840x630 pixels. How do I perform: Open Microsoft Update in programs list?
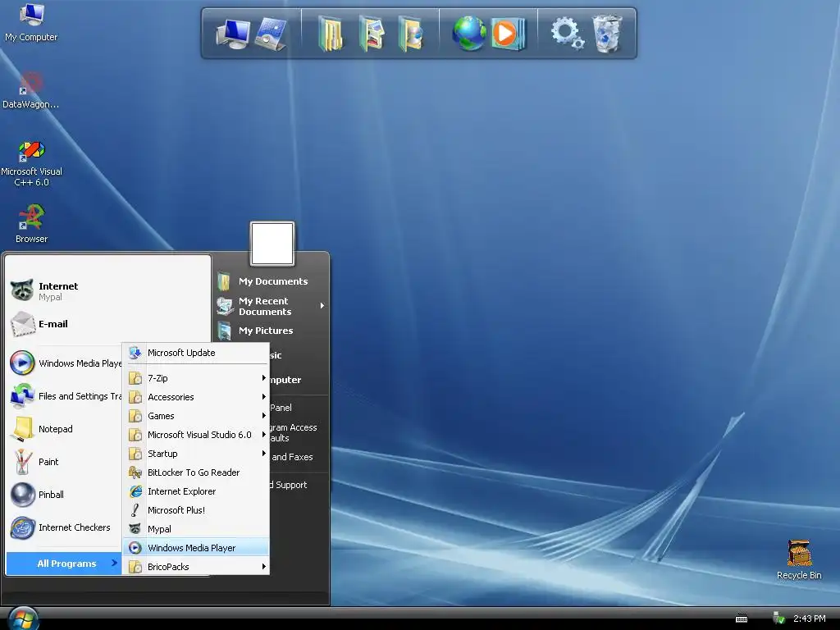click(196, 353)
